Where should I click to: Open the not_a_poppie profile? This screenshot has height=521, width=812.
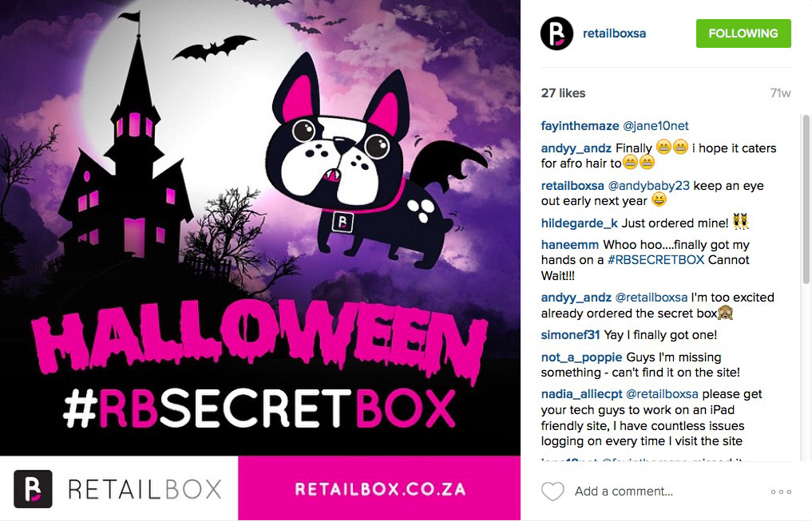point(581,357)
